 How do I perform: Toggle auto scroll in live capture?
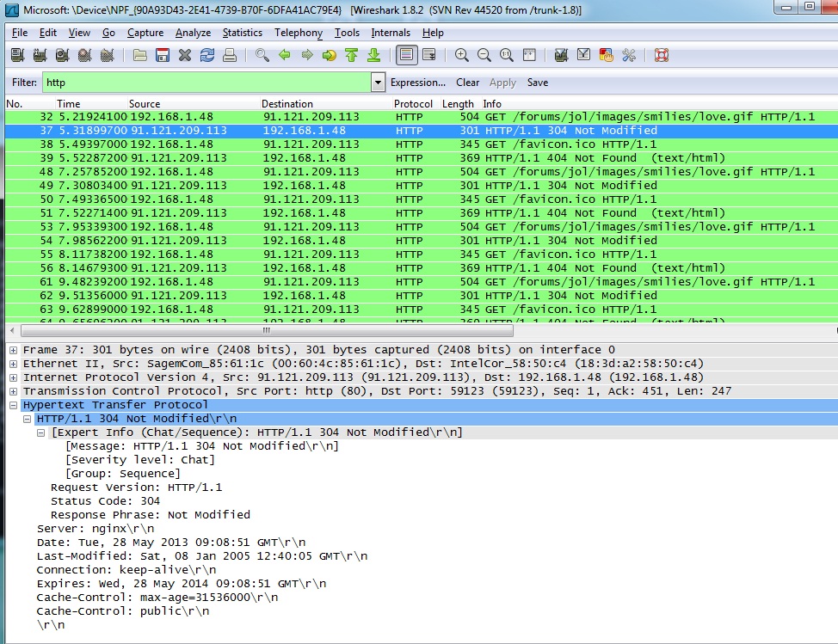click(429, 55)
